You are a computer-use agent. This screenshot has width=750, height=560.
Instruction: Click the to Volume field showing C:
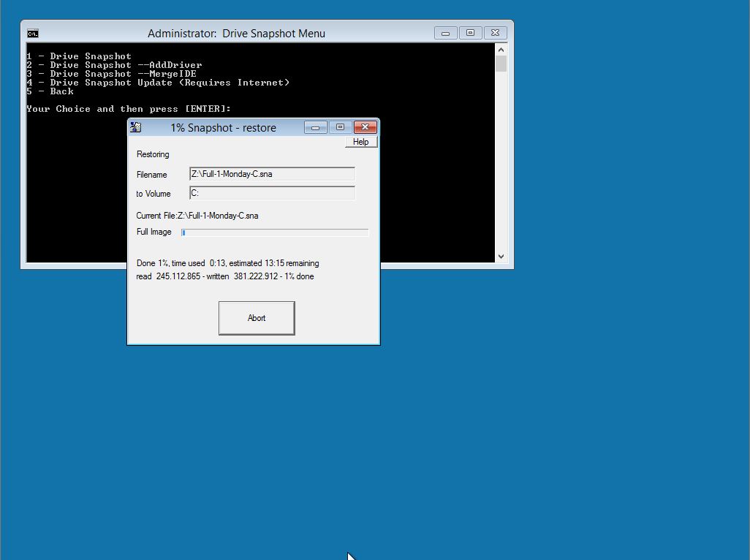(272, 193)
